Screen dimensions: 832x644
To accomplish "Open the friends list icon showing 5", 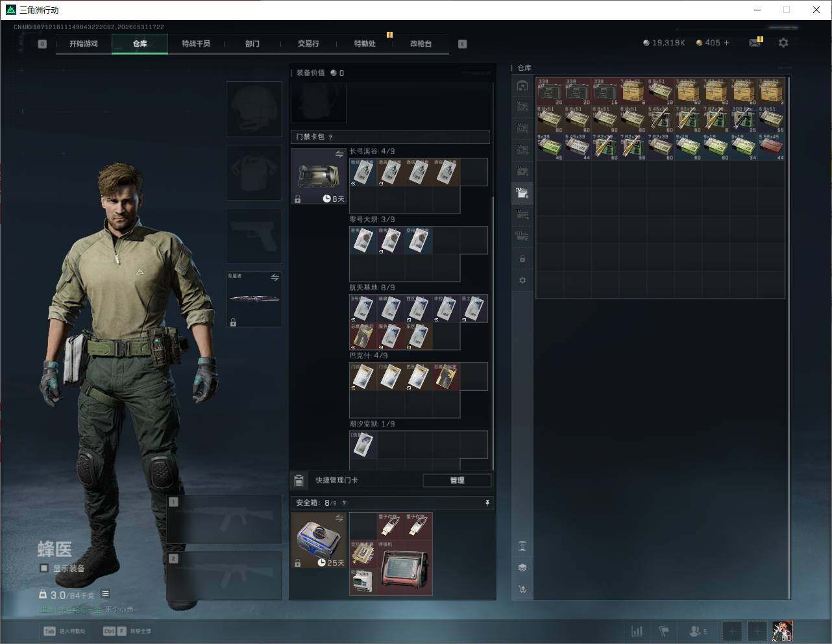I will click(698, 631).
